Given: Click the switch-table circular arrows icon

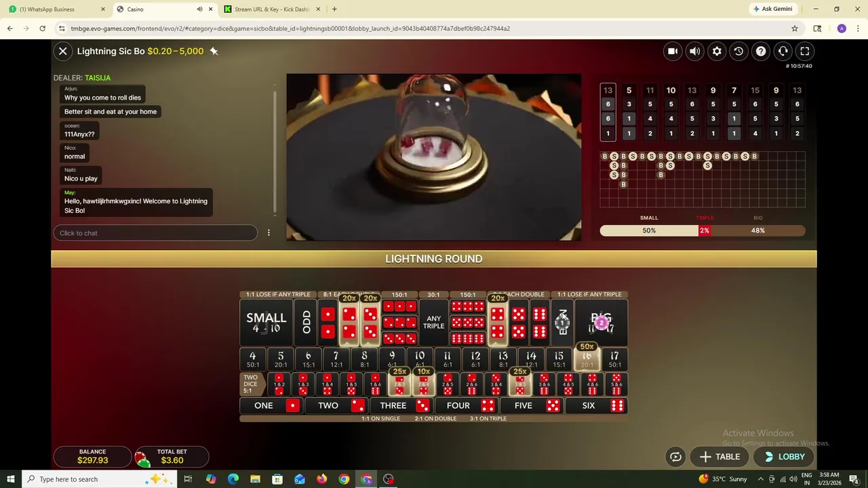Looking at the screenshot, I should click(x=675, y=457).
